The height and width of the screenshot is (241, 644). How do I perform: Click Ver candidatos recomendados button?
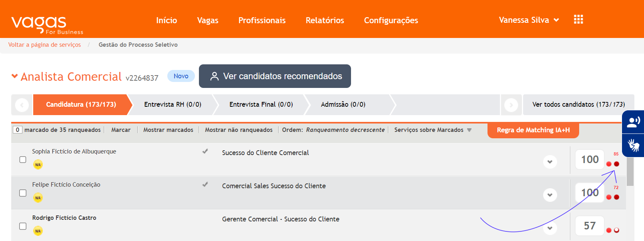coord(275,76)
